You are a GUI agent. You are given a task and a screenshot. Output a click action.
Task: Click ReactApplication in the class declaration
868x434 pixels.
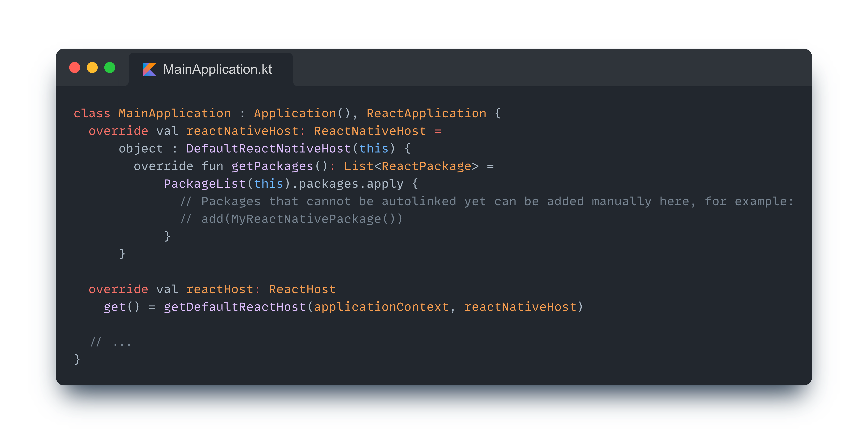click(x=426, y=114)
